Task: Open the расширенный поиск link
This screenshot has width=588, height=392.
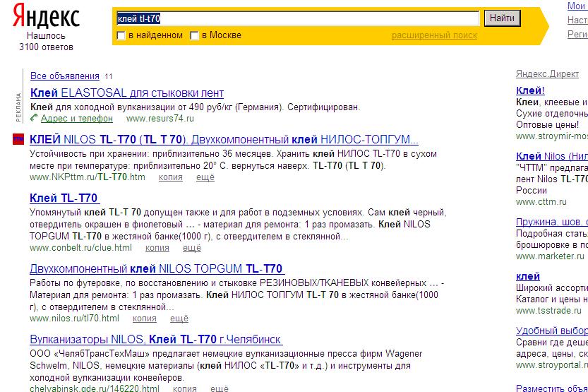Action: [434, 35]
